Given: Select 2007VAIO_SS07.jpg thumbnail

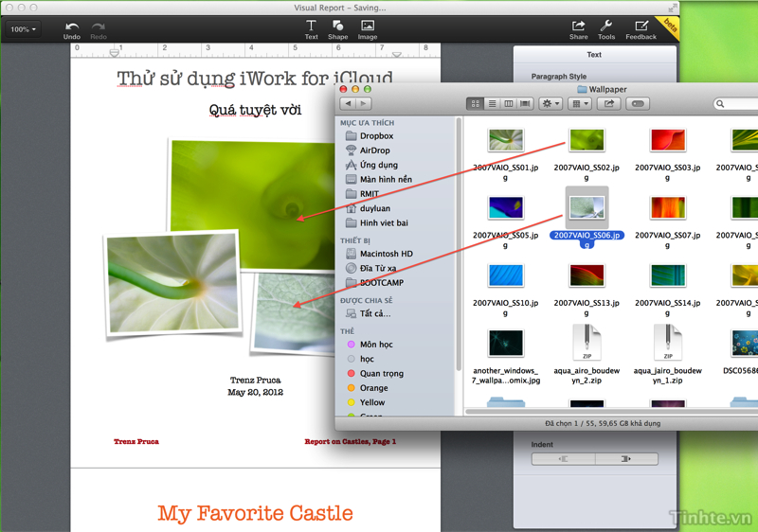Looking at the screenshot, I should coord(668,208).
